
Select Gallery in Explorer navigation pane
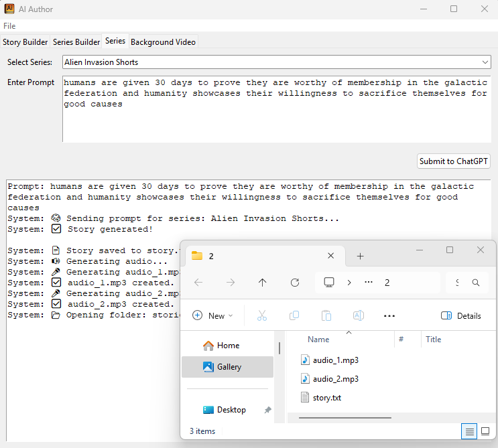pyautogui.click(x=227, y=367)
